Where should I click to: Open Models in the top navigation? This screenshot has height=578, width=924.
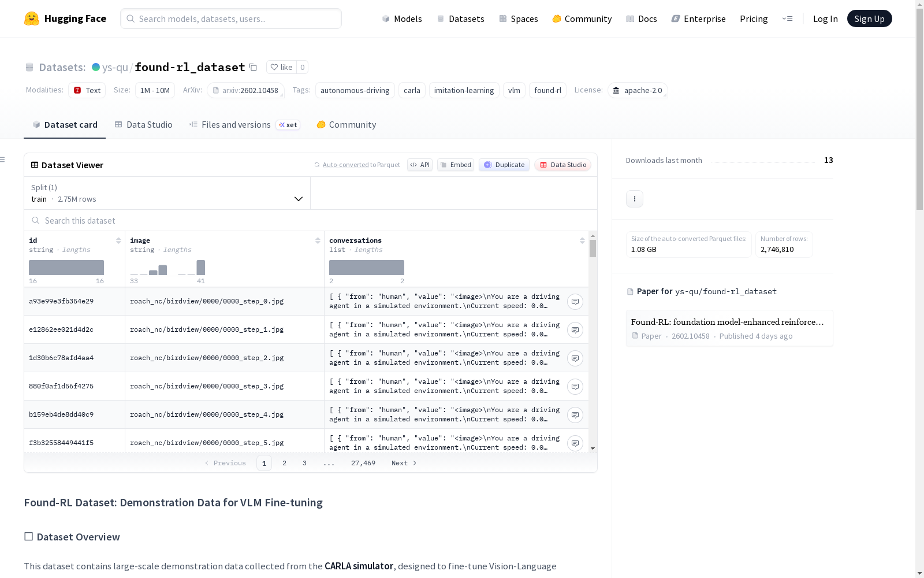click(x=402, y=18)
